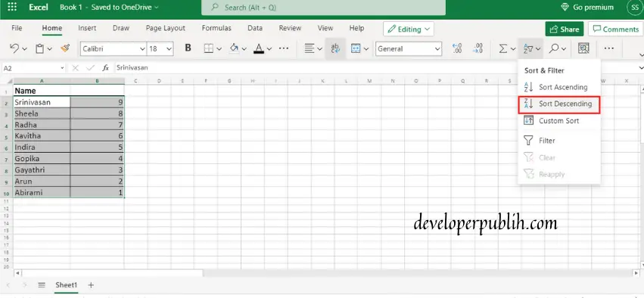Click the Merge cells icon
The width and height of the screenshot is (644, 298).
pos(356,48)
